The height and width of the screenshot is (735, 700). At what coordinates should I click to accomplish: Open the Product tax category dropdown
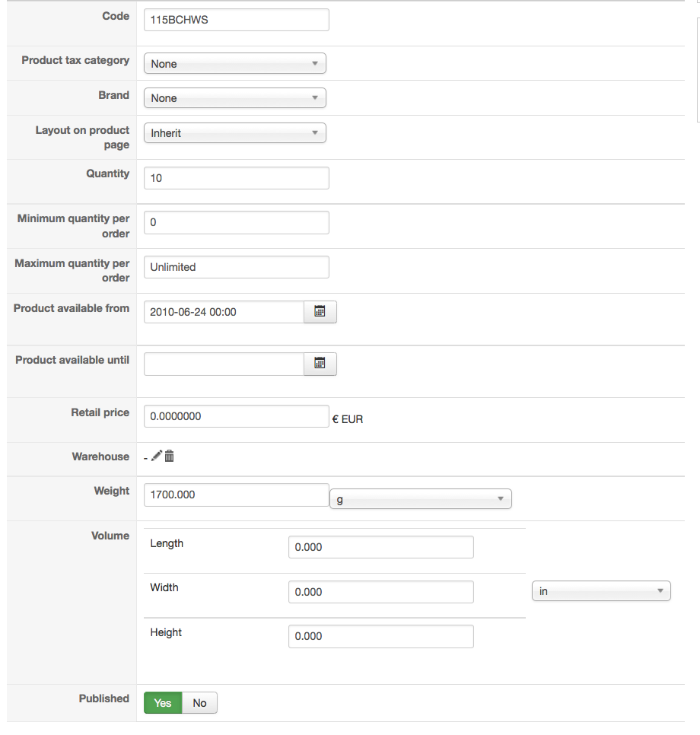tap(234, 64)
